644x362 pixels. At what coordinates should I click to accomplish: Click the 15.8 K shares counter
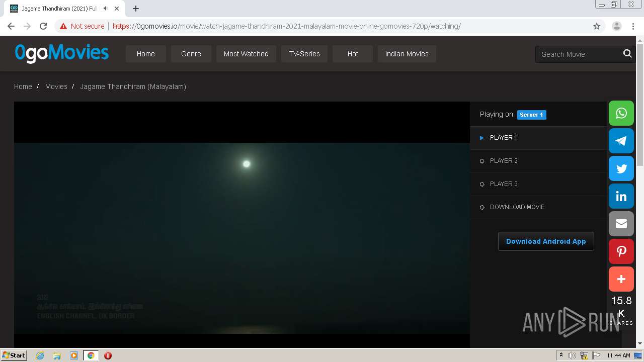click(x=621, y=310)
